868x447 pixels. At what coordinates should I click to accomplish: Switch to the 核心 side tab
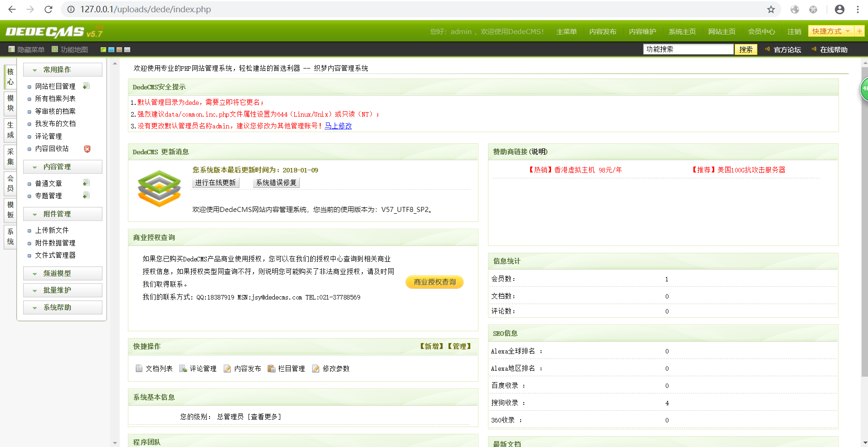coord(10,77)
